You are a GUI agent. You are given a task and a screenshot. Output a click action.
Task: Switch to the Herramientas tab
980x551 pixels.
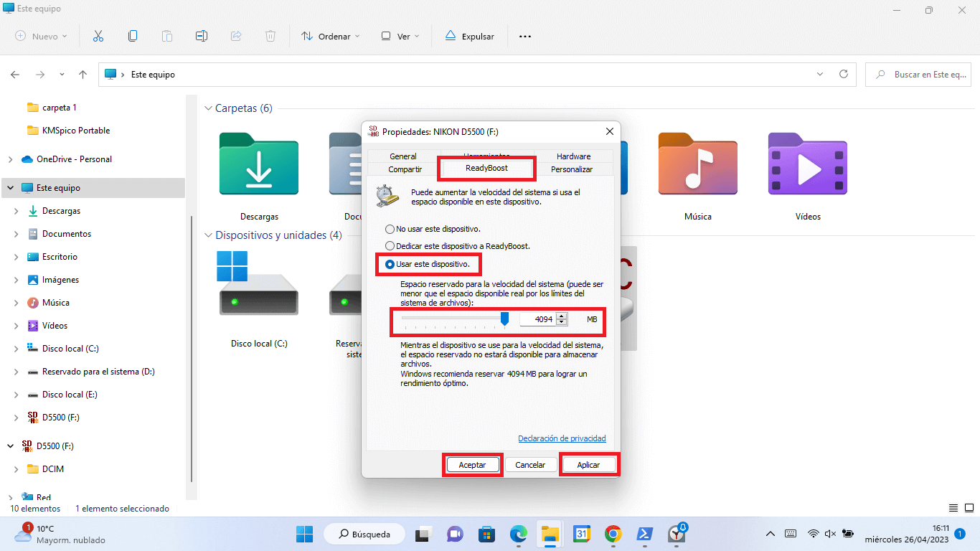(486, 154)
